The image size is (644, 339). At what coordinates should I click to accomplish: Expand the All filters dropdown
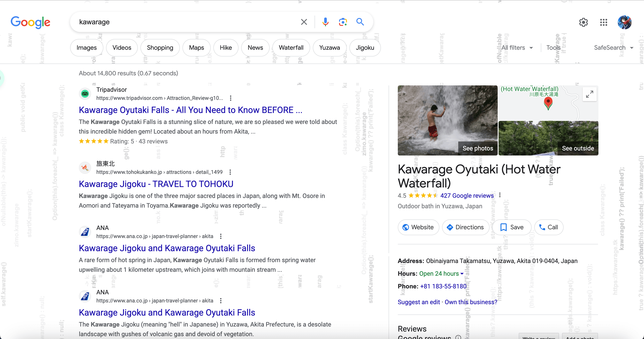pos(517,48)
